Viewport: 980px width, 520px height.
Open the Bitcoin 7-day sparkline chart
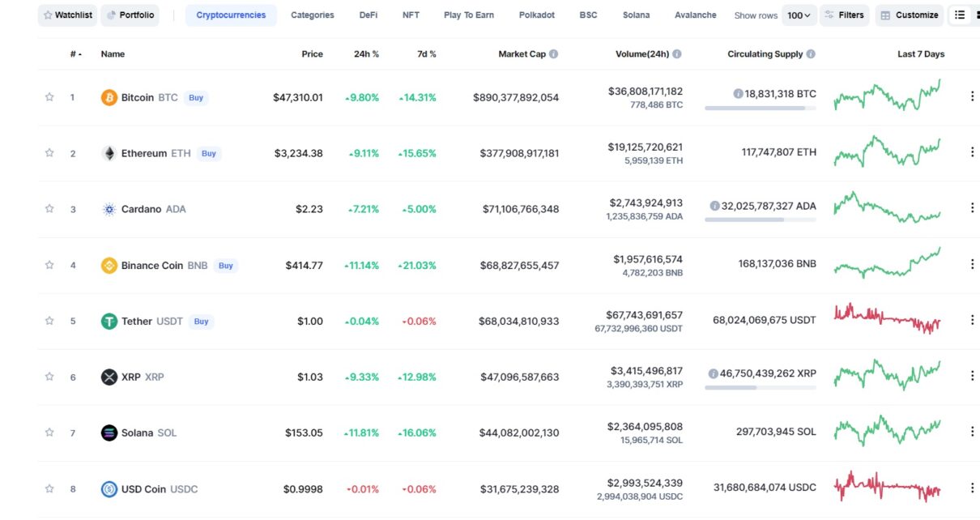coord(888,96)
